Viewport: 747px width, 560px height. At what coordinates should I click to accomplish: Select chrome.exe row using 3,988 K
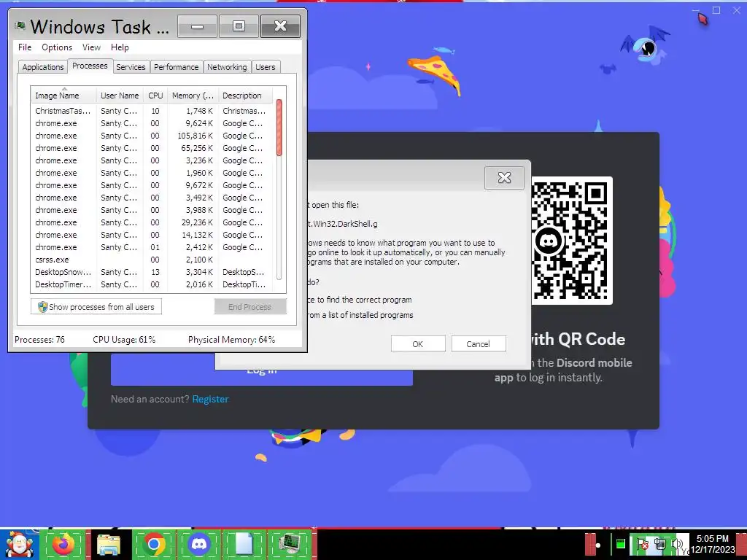(x=152, y=210)
